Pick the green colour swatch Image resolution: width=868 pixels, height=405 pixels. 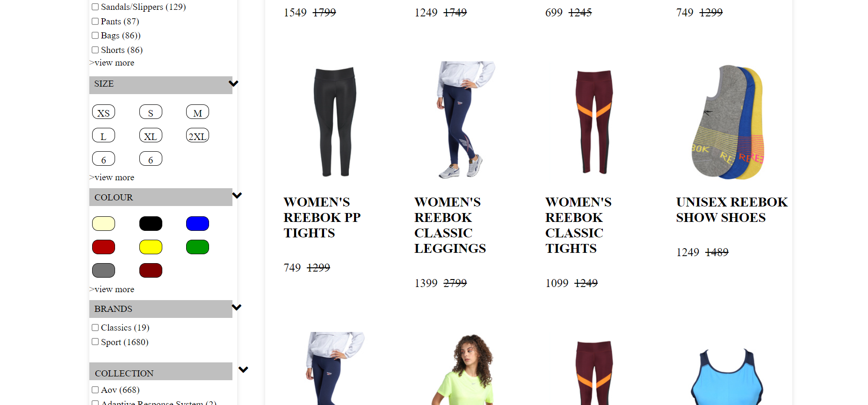197,247
